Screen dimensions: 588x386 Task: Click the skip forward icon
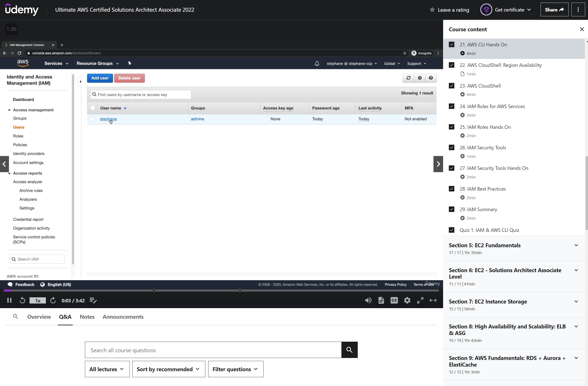pyautogui.click(x=53, y=300)
